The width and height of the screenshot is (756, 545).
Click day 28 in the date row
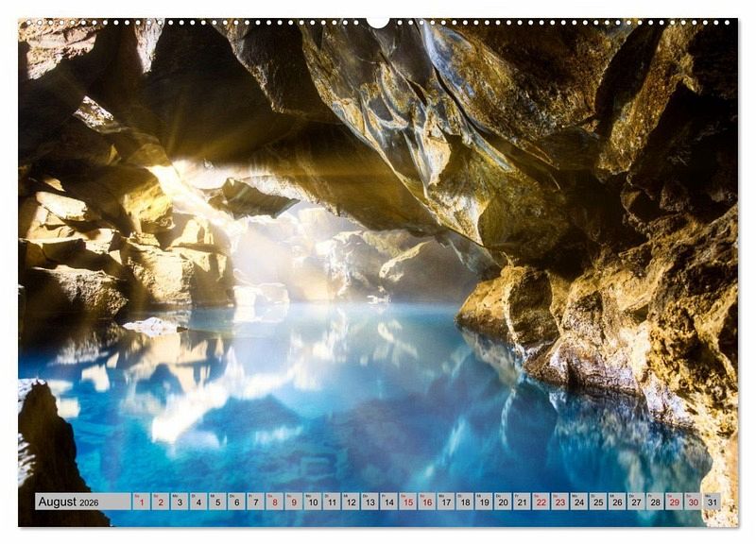655,502
